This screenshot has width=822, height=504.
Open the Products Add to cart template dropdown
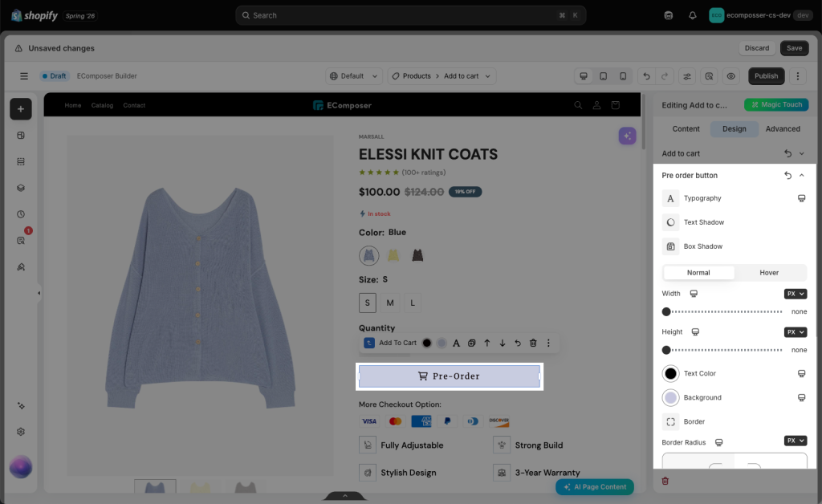click(442, 76)
